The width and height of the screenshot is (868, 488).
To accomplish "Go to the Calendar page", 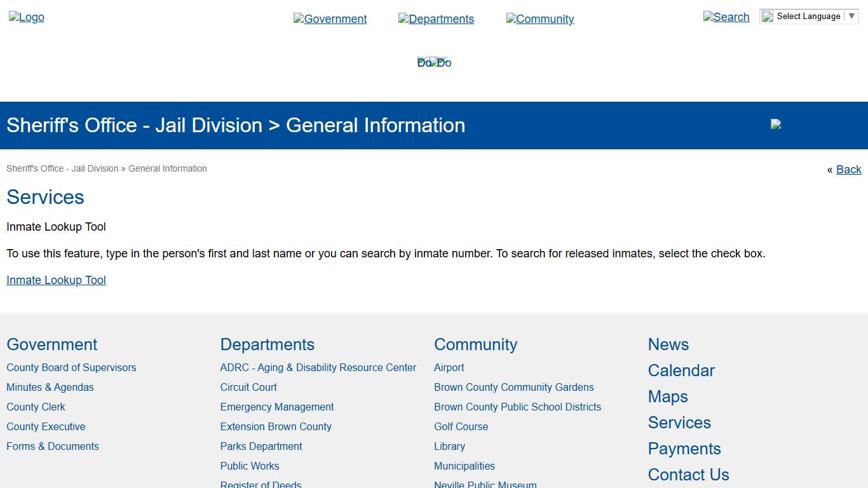I will point(681,370).
